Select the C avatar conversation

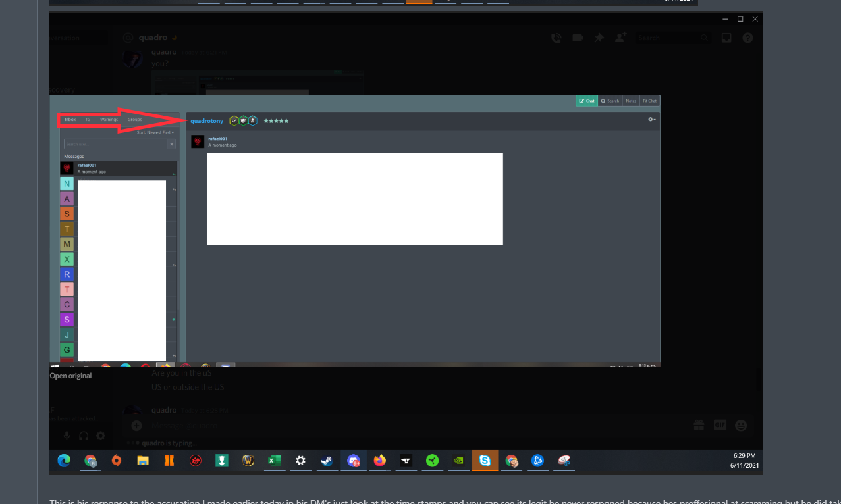coord(67,305)
